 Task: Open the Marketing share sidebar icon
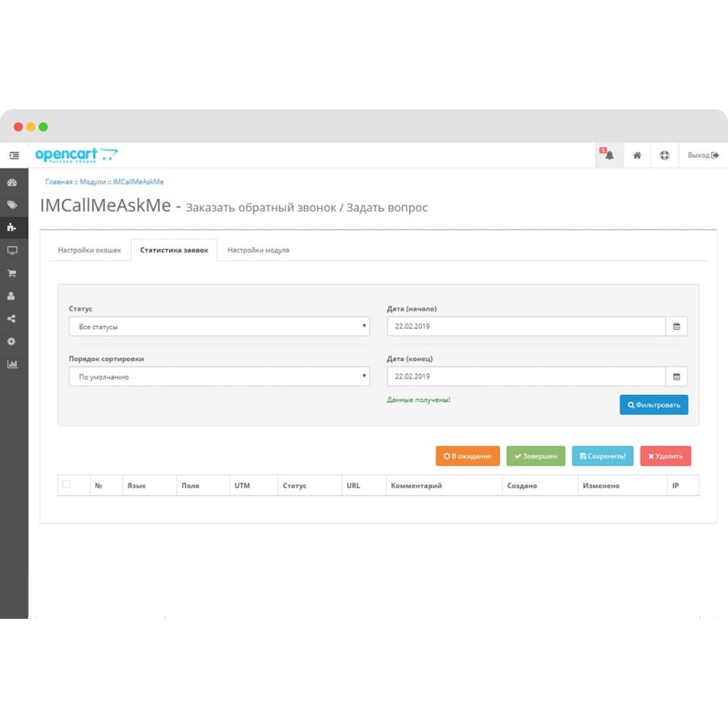[x=12, y=319]
